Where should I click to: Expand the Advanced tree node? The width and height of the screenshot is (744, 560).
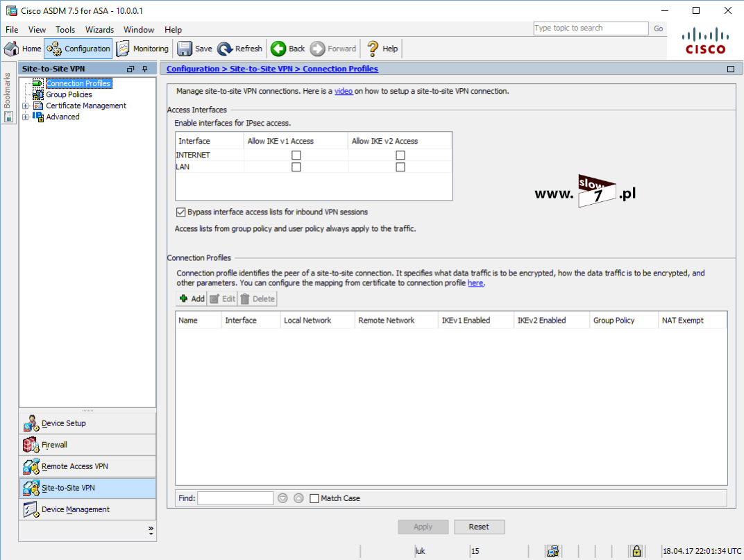26,117
